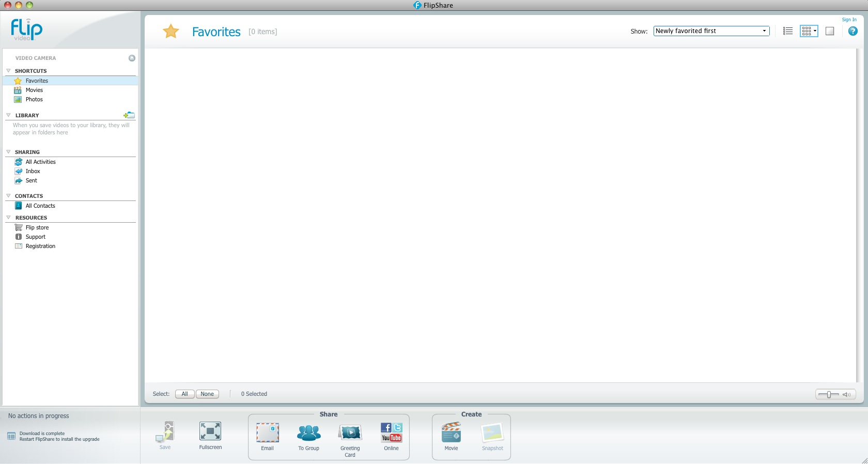Open help with the question mark icon
Screen dimensions: 868x464
click(x=853, y=31)
